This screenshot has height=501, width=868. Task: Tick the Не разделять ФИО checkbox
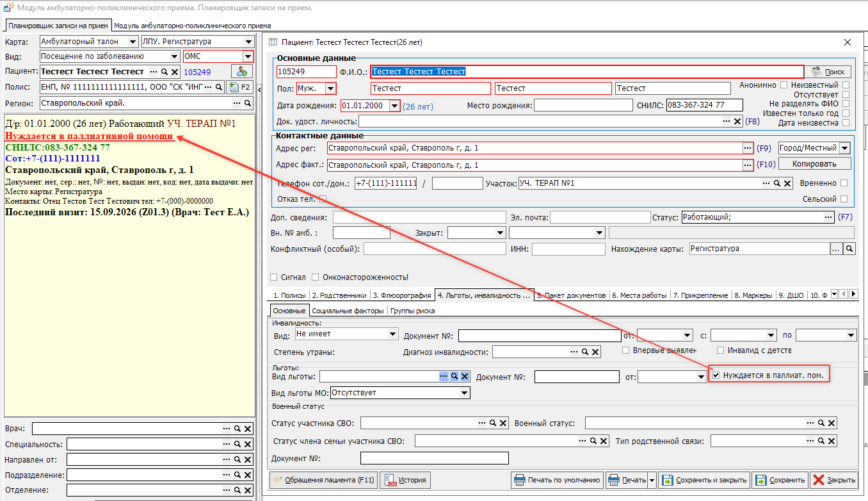point(846,103)
